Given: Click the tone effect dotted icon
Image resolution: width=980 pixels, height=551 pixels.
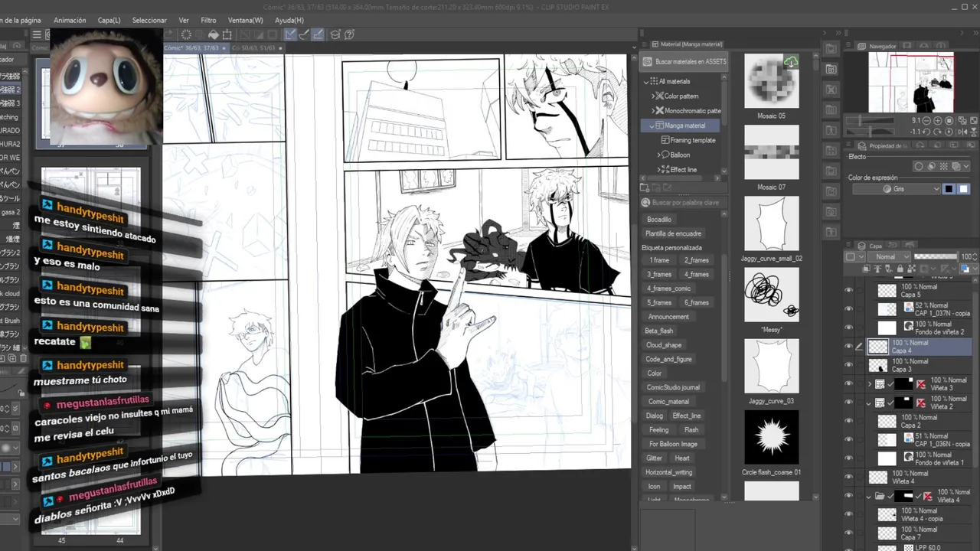Looking at the screenshot, I should [944, 166].
